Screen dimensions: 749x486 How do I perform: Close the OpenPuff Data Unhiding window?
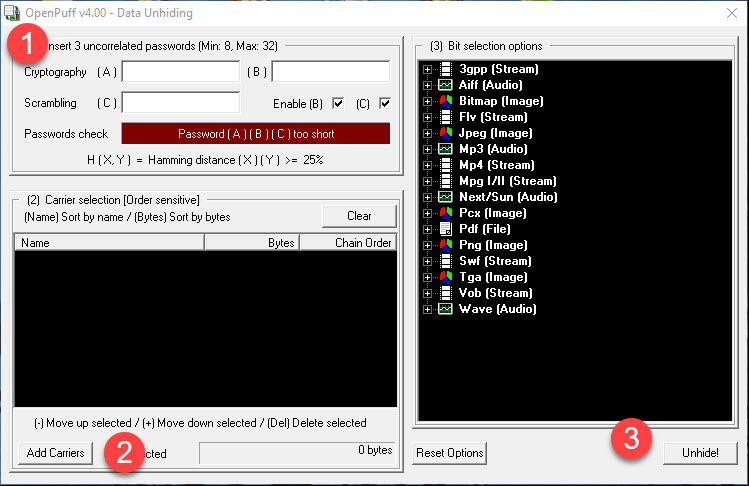[x=731, y=13]
